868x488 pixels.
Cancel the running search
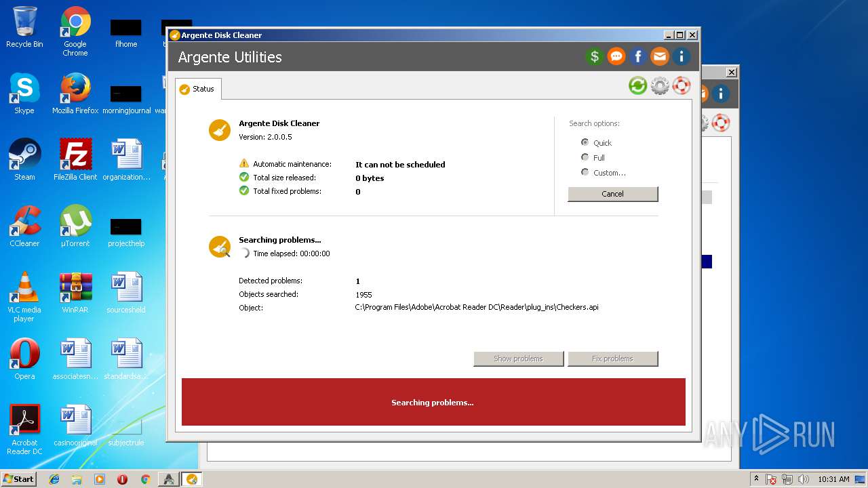click(612, 194)
